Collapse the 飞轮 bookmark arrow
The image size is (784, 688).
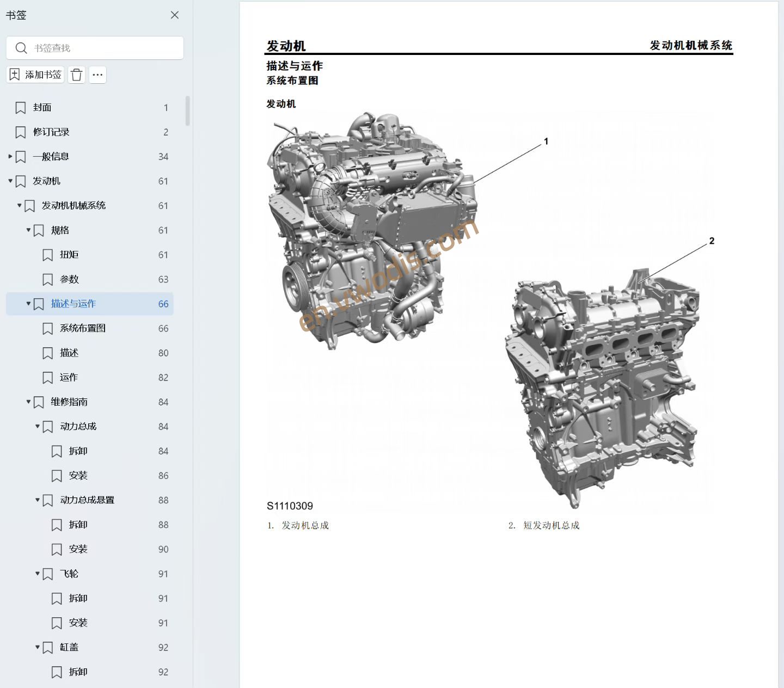38,573
